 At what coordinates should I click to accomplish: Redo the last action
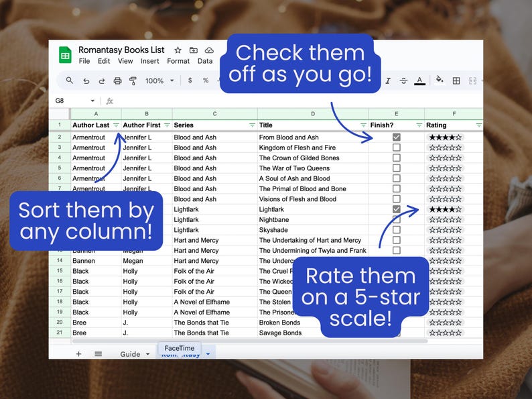[x=102, y=81]
